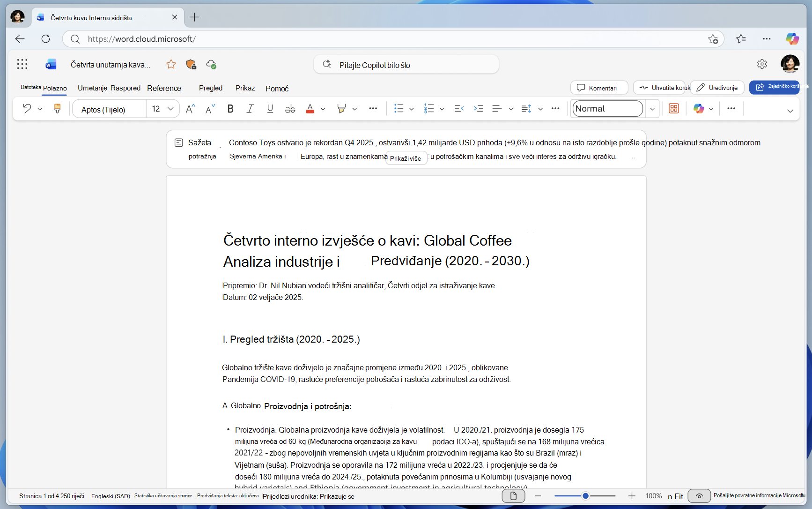This screenshot has width=812, height=509.
Task: Click the Word app icon in the header
Action: (51, 65)
